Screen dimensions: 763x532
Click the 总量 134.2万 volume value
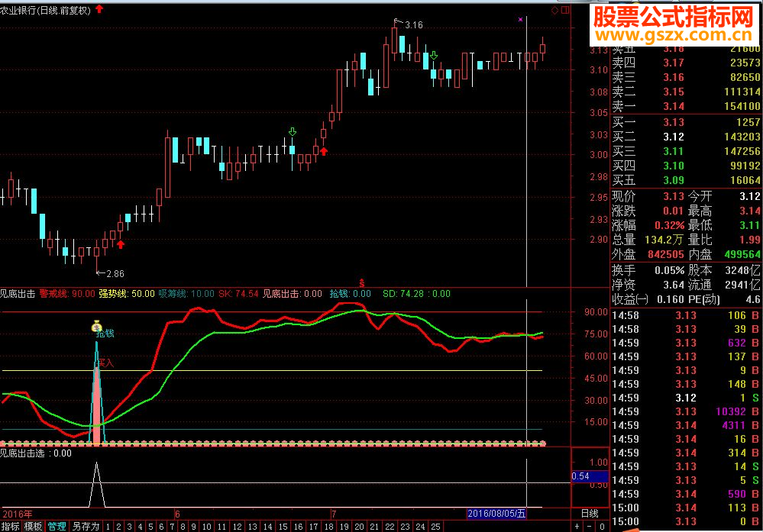(x=664, y=240)
